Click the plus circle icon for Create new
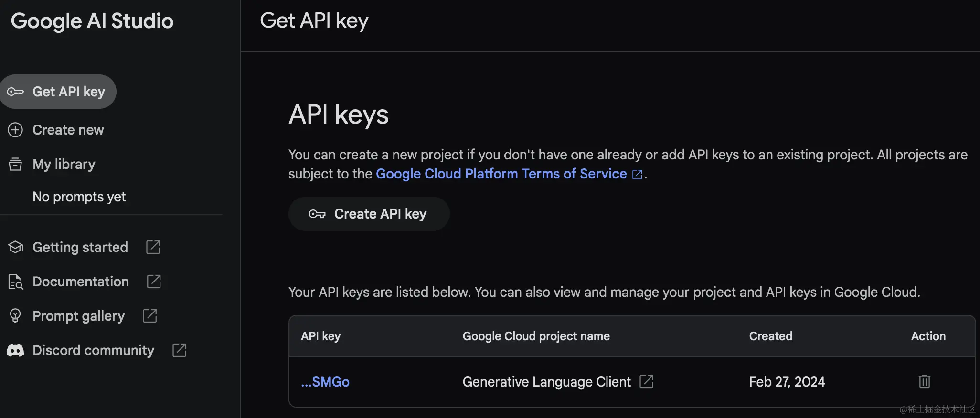 (x=15, y=130)
